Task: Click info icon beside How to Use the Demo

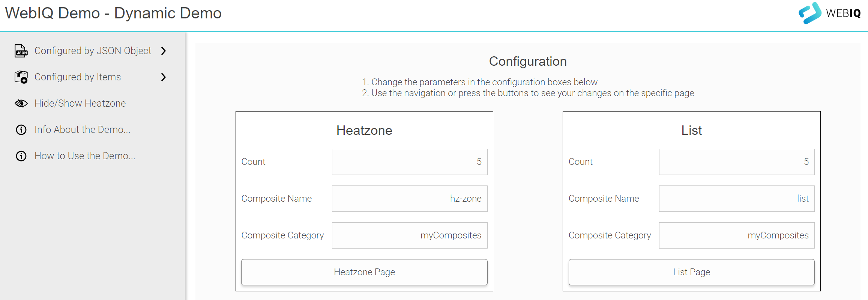Action: coord(21,156)
